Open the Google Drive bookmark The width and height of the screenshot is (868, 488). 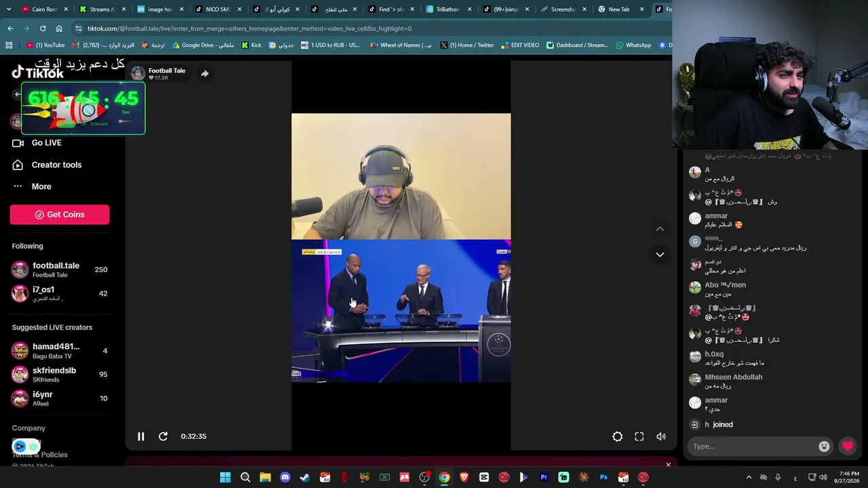(x=203, y=45)
